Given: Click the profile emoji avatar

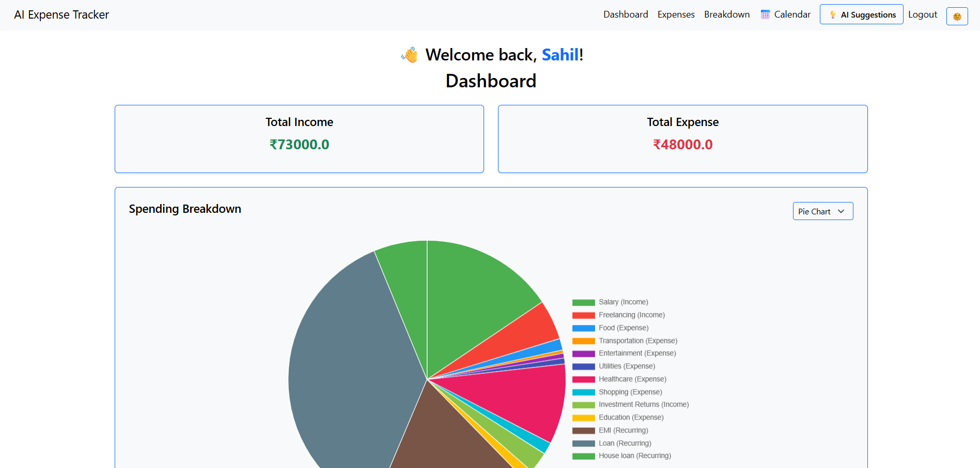Looking at the screenshot, I should (x=957, y=16).
